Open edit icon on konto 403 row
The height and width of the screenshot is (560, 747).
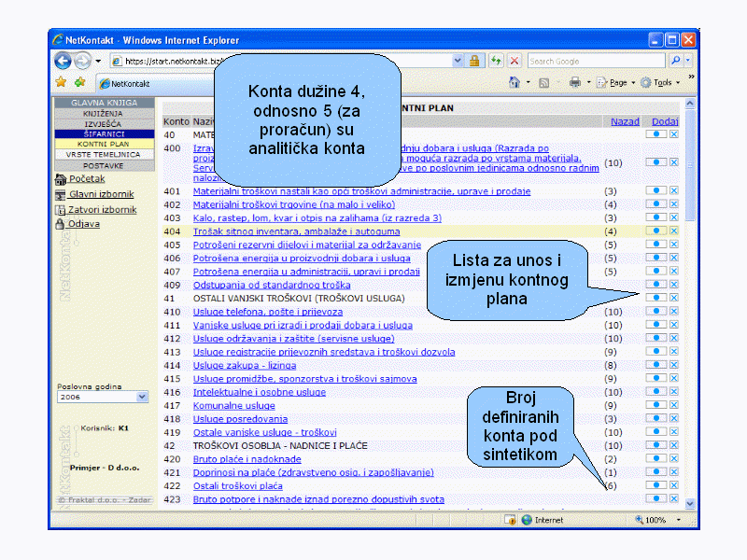pos(656,217)
